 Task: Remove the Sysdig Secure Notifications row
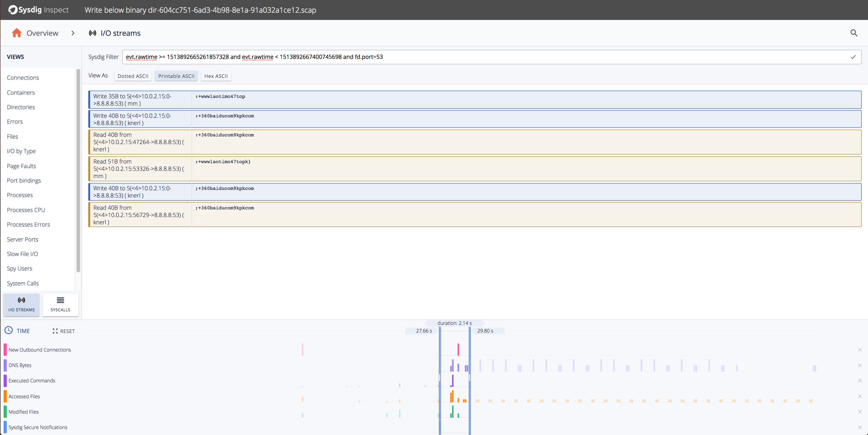[860, 428]
